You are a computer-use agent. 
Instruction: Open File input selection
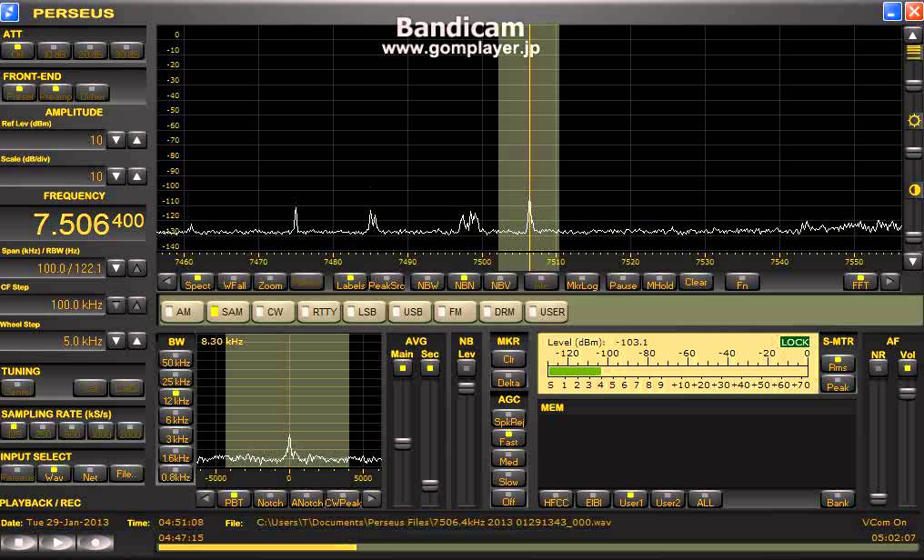pyautogui.click(x=126, y=474)
